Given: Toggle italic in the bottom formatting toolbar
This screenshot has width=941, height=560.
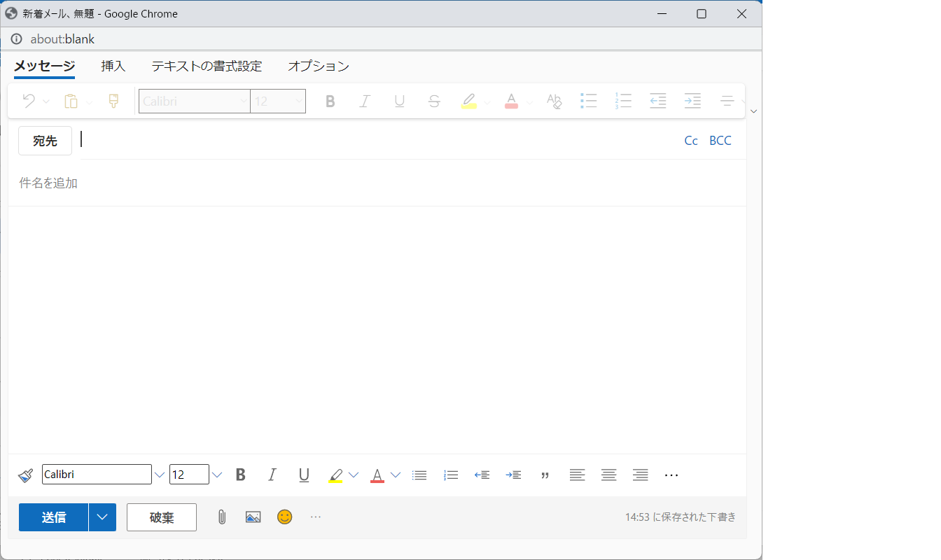Looking at the screenshot, I should [272, 475].
